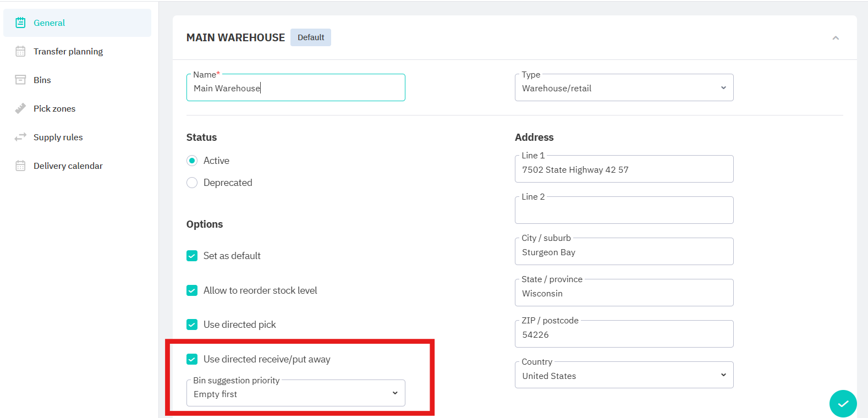Select the Deprecated status radio button
This screenshot has width=868, height=418.
192,183
